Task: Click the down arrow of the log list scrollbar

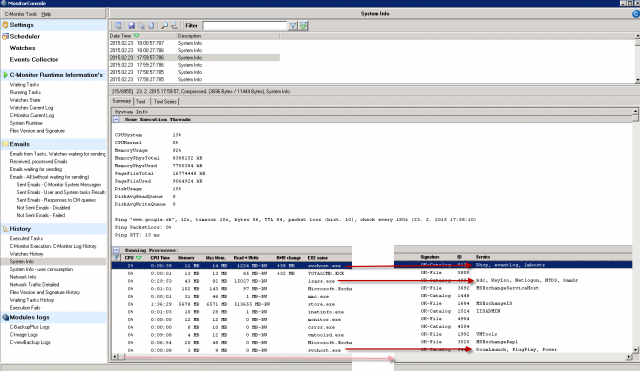Action: pos(637,80)
